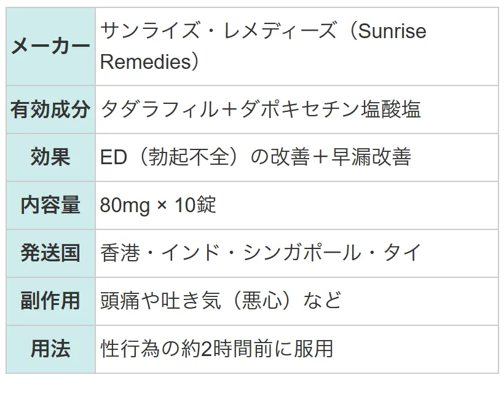This screenshot has width=504, height=420.
Task: Click the 香港・インド・シンガポール・タイ cell
Action: click(x=297, y=253)
